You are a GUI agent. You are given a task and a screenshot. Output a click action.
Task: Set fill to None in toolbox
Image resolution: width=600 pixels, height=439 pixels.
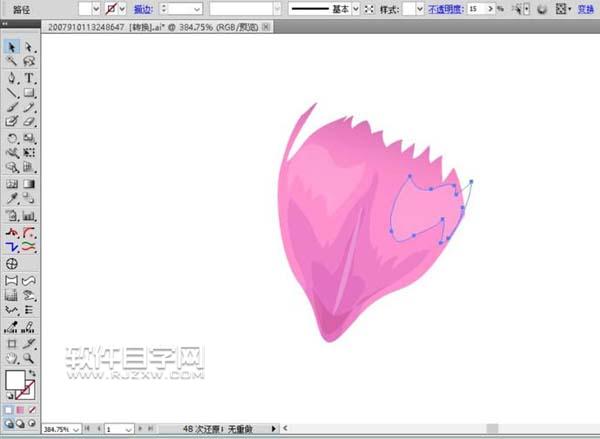[30, 409]
